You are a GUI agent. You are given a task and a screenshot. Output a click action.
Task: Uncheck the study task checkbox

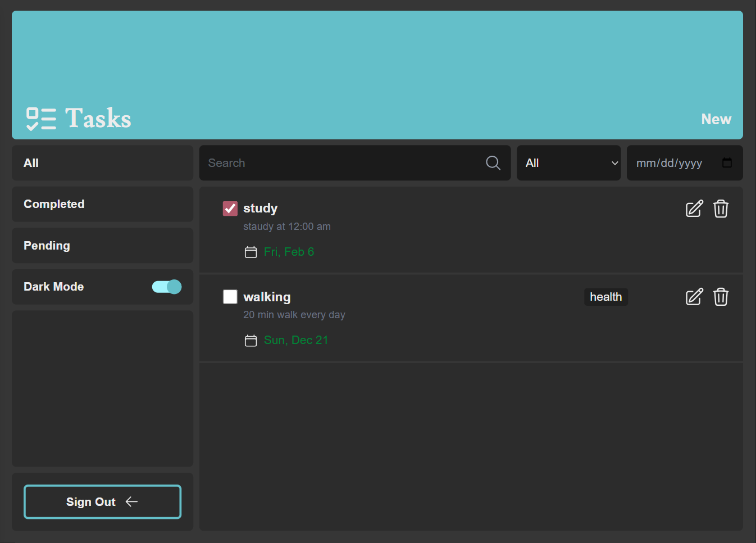point(230,209)
